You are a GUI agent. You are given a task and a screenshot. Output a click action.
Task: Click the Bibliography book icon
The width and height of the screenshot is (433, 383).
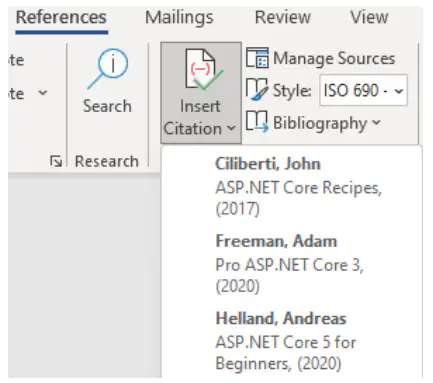[x=257, y=122]
